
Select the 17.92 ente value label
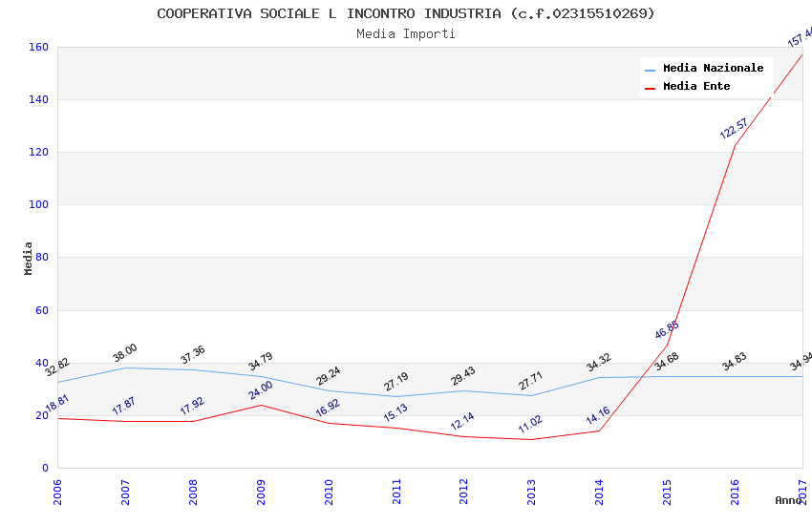point(192,406)
